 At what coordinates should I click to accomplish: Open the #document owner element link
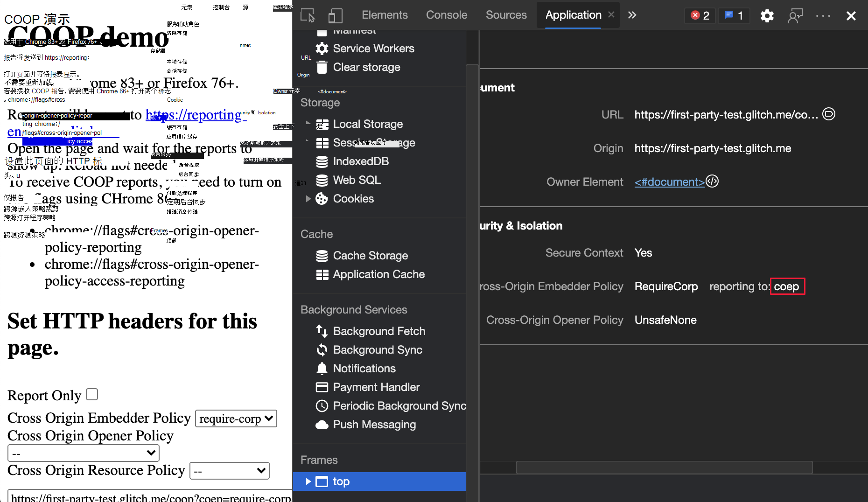click(669, 182)
